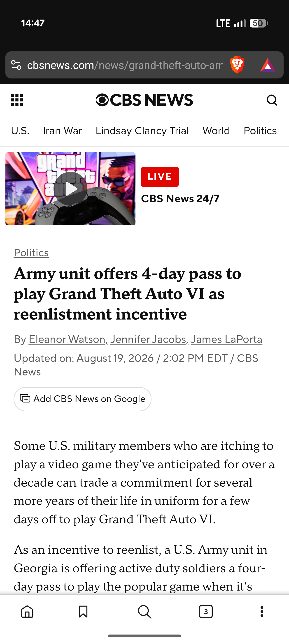Viewport: 289px width, 644px height.
Task: Tap the bottom bar search icon
Action: (145, 612)
